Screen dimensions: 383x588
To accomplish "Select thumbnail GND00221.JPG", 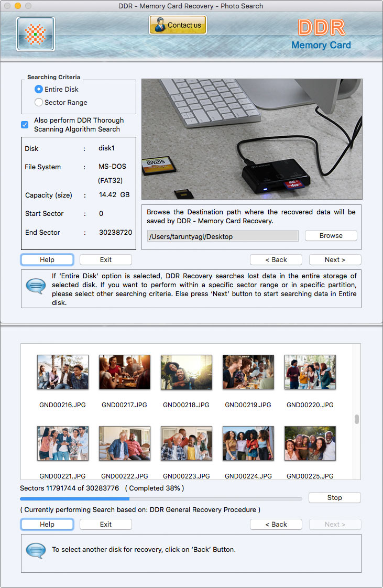I will pos(63,443).
